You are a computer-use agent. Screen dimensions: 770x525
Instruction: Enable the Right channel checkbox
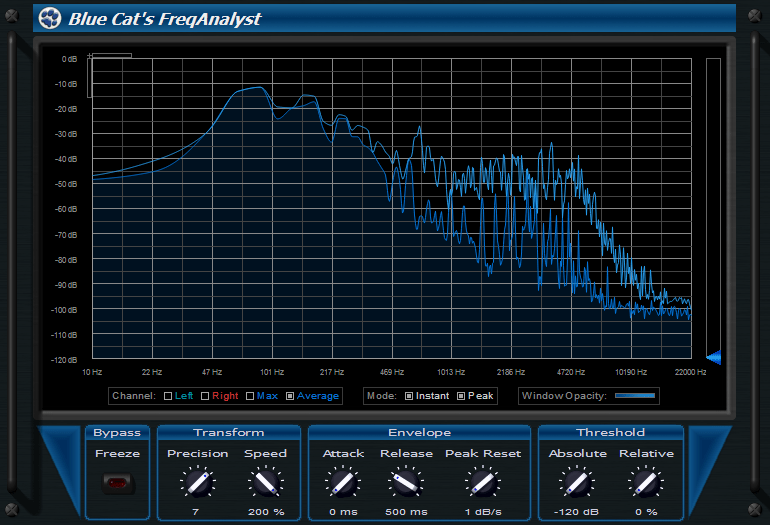click(x=205, y=396)
